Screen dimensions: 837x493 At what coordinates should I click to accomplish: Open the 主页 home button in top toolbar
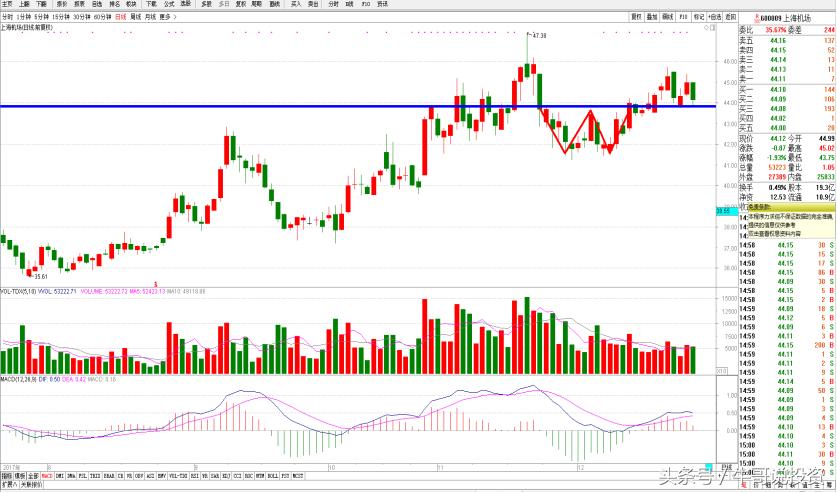(x=7, y=4)
